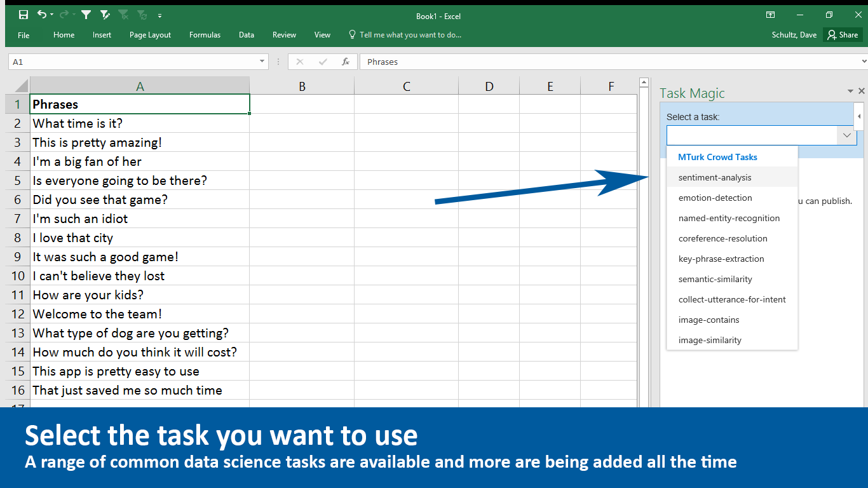Click the Filter funnel icon in the title bar
This screenshot has height=488, width=868.
(x=86, y=15)
